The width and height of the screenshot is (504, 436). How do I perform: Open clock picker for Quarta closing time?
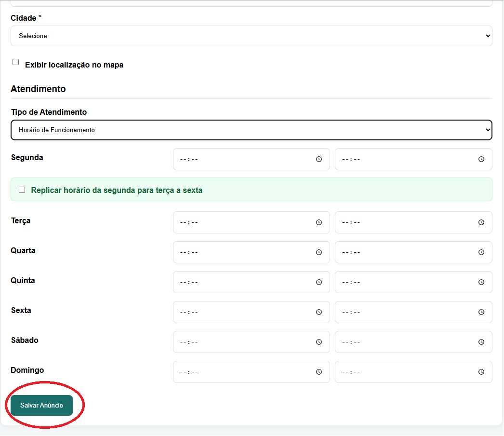click(x=481, y=252)
